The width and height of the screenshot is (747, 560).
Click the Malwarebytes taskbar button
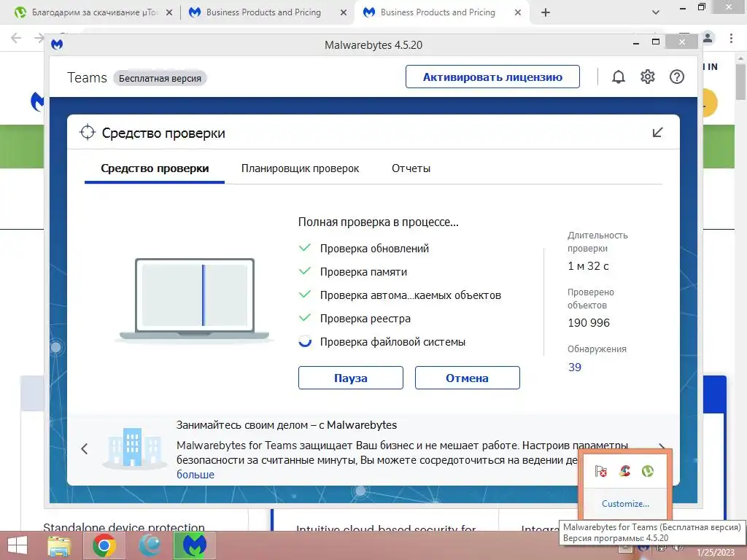pos(194,545)
